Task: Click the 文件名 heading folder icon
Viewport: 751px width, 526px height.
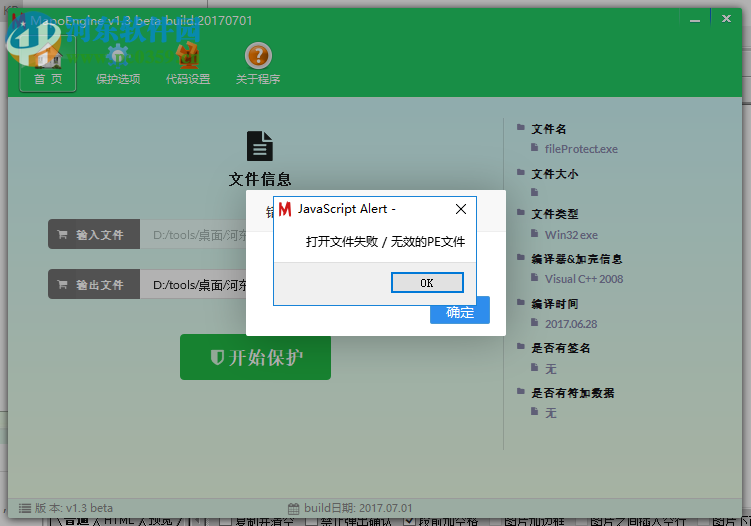Action: [521, 127]
